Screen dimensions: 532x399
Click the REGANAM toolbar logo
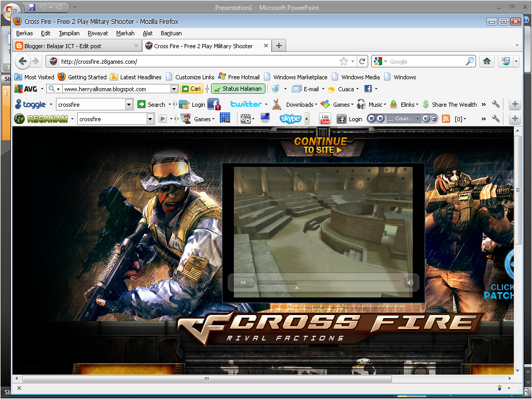coord(41,119)
